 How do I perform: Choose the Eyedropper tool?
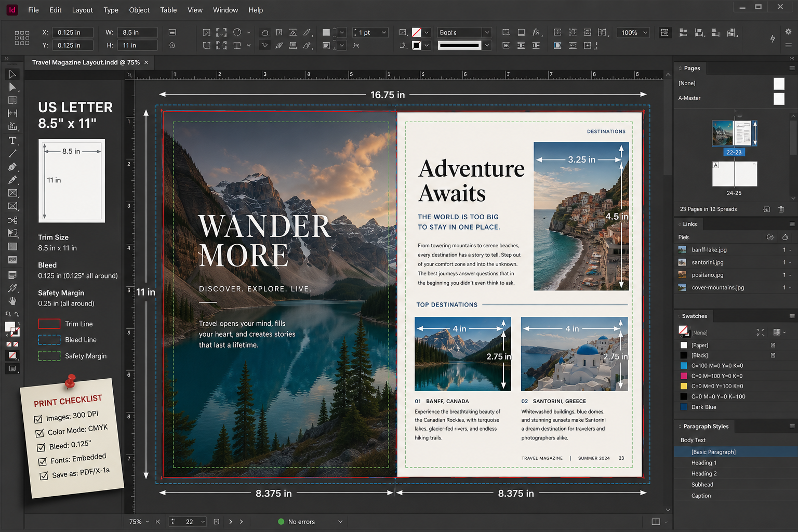tap(12, 288)
